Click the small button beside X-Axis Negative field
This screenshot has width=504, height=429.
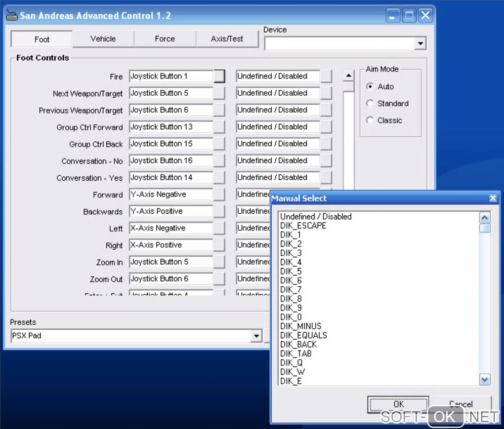click(x=219, y=228)
